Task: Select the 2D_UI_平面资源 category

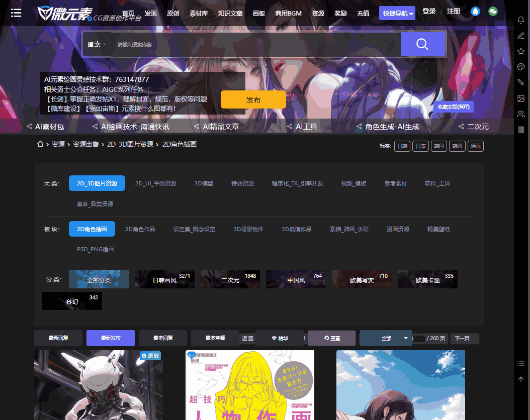Action: 156,183
